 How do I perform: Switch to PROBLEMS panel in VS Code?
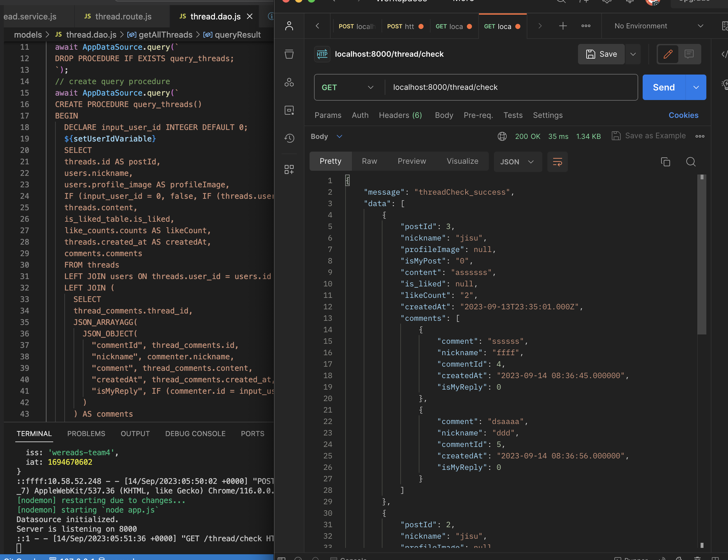point(86,434)
